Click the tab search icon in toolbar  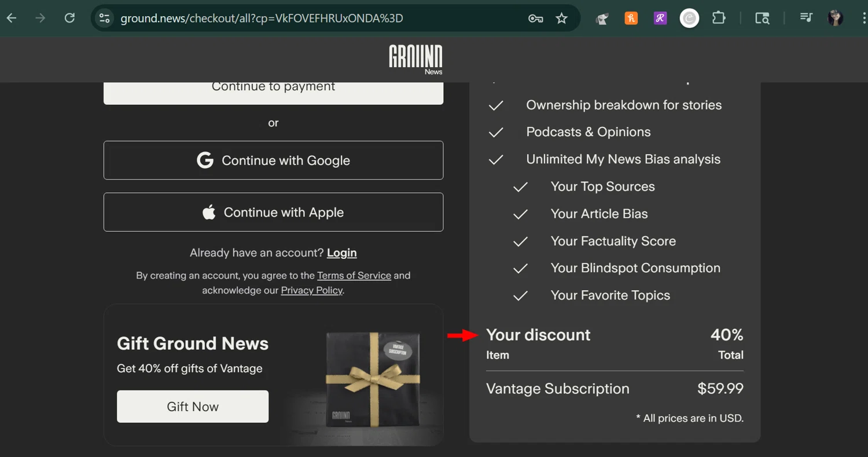(x=762, y=19)
